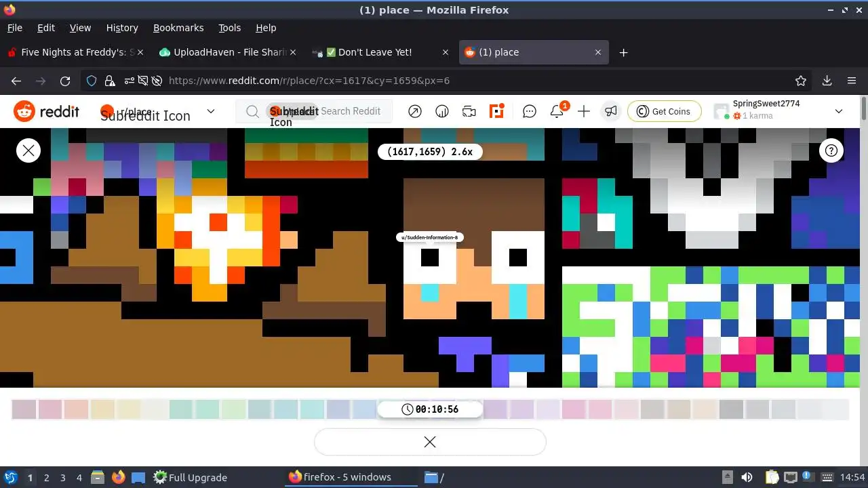Image resolution: width=868 pixels, height=488 pixels.
Task: Click the 00:10:56 countdown timer
Action: click(x=430, y=409)
